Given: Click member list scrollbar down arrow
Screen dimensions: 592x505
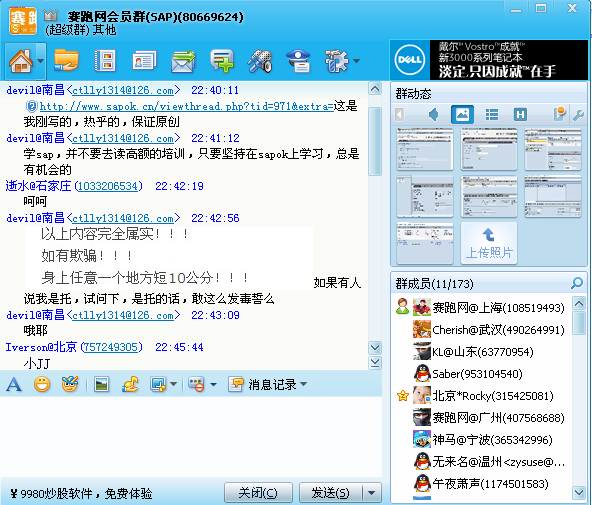Looking at the screenshot, I should (x=579, y=493).
